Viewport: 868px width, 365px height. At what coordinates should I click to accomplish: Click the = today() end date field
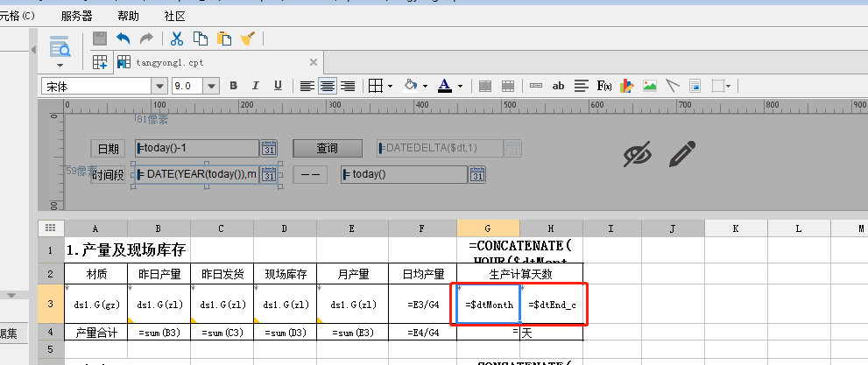(x=404, y=174)
